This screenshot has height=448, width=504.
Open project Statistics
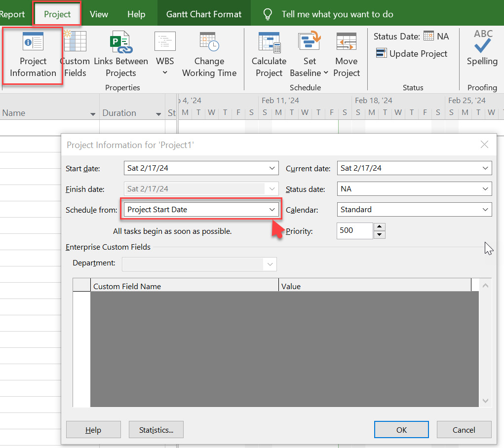pos(156,430)
